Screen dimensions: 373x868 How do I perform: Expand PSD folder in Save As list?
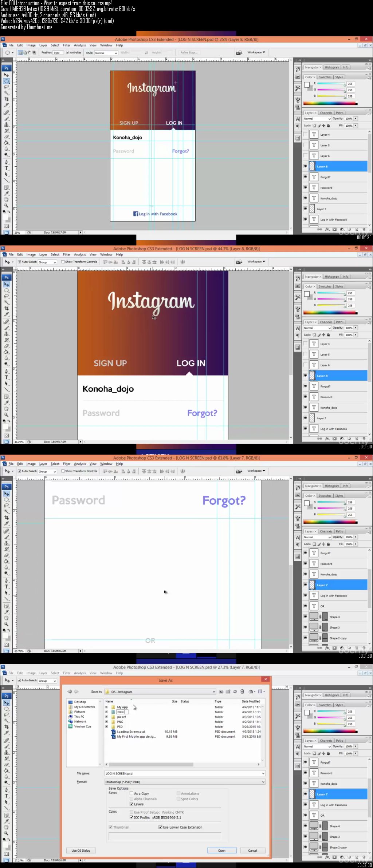(x=107, y=726)
